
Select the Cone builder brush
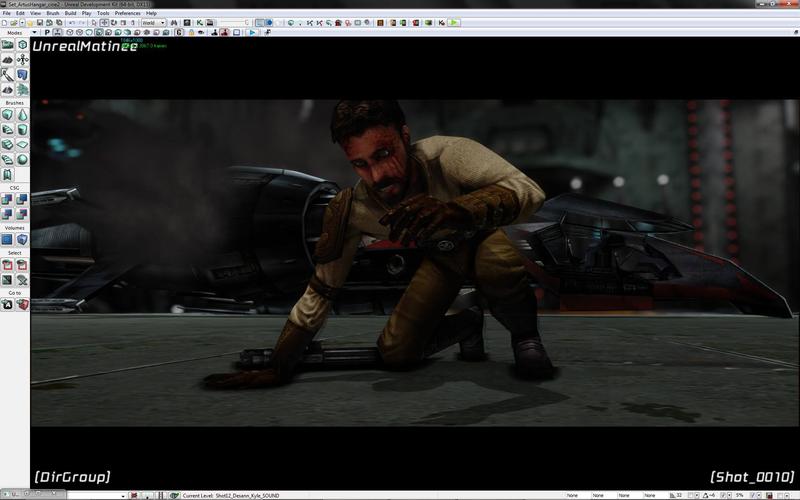point(22,115)
